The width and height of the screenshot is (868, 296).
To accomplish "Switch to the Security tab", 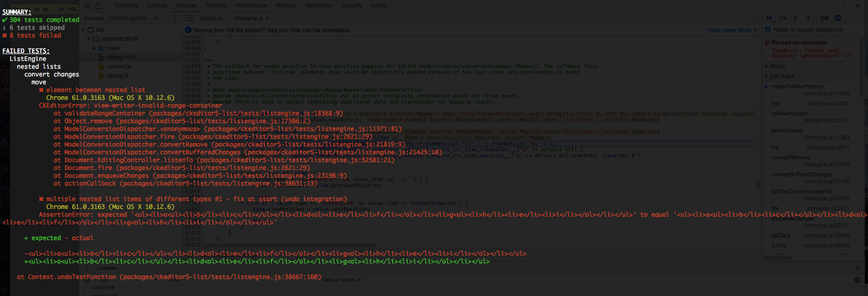I will coord(352,5).
